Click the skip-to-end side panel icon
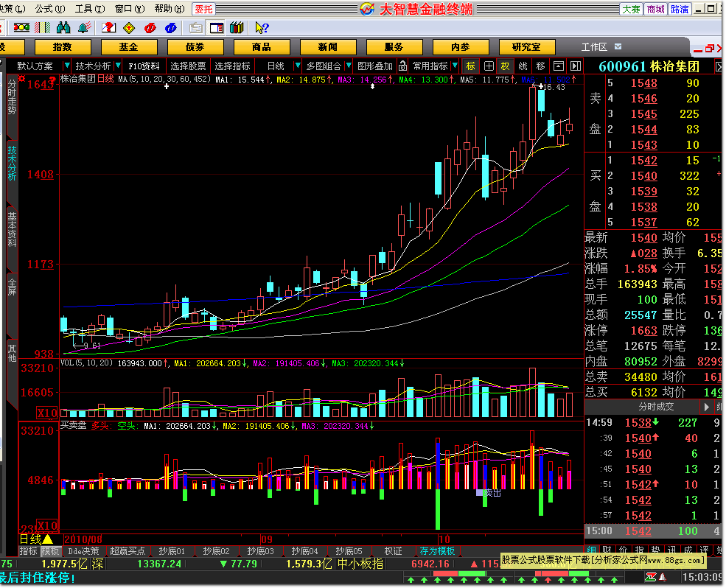Viewport: 726px width, 588px height. pos(576,66)
